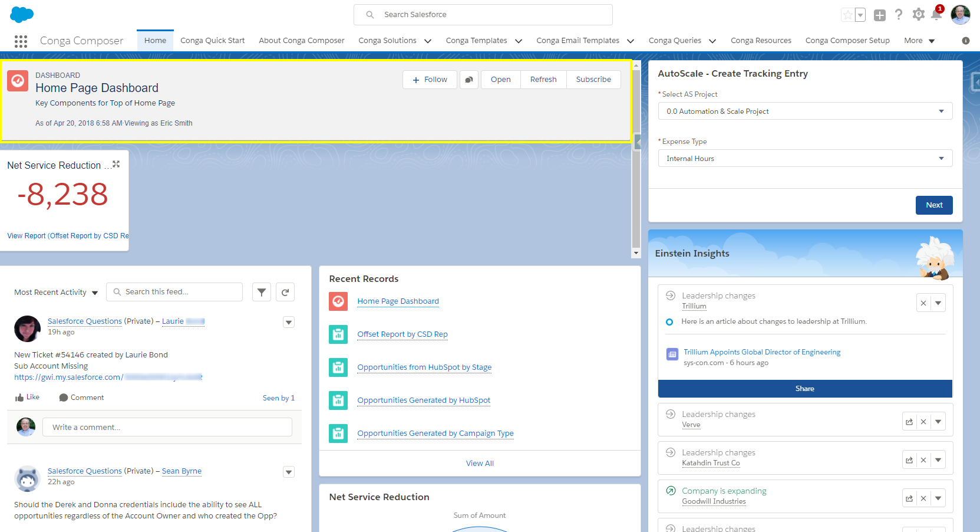Expand Conga Solutions menu chevron
Image resolution: width=980 pixels, height=532 pixels.
pyautogui.click(x=428, y=41)
